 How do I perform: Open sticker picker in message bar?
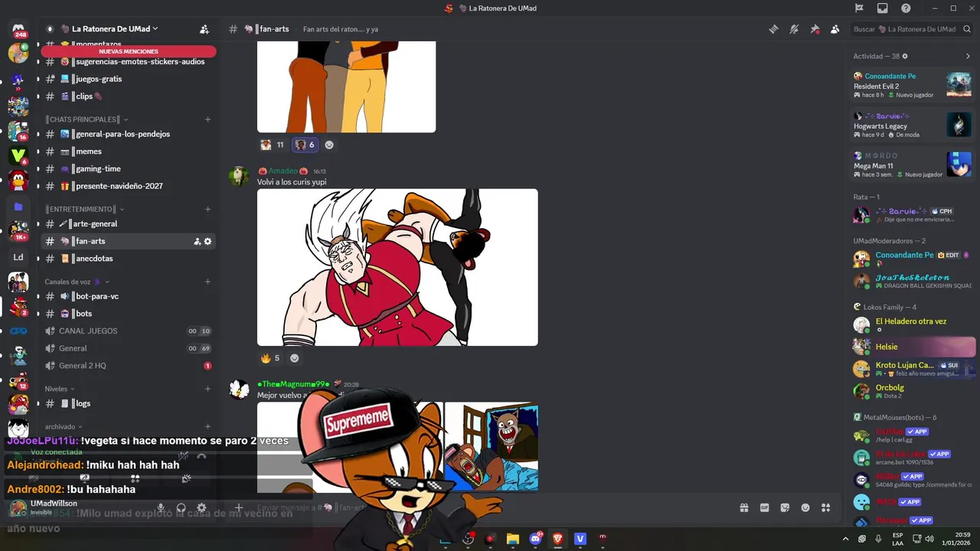785,507
